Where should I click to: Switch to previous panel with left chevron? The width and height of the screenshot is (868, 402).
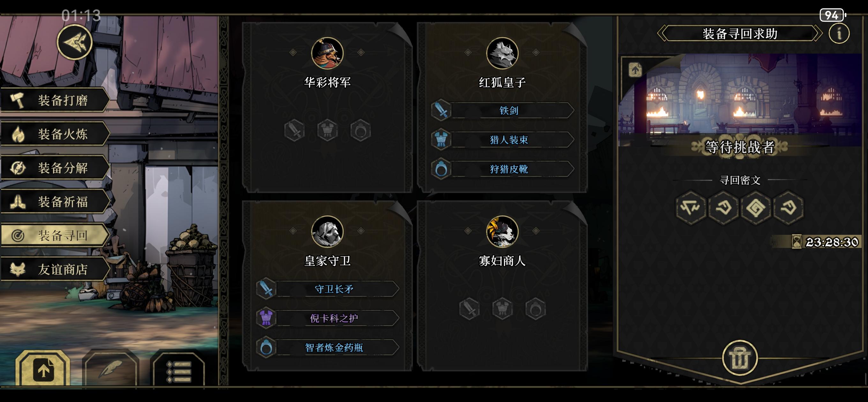(x=662, y=33)
